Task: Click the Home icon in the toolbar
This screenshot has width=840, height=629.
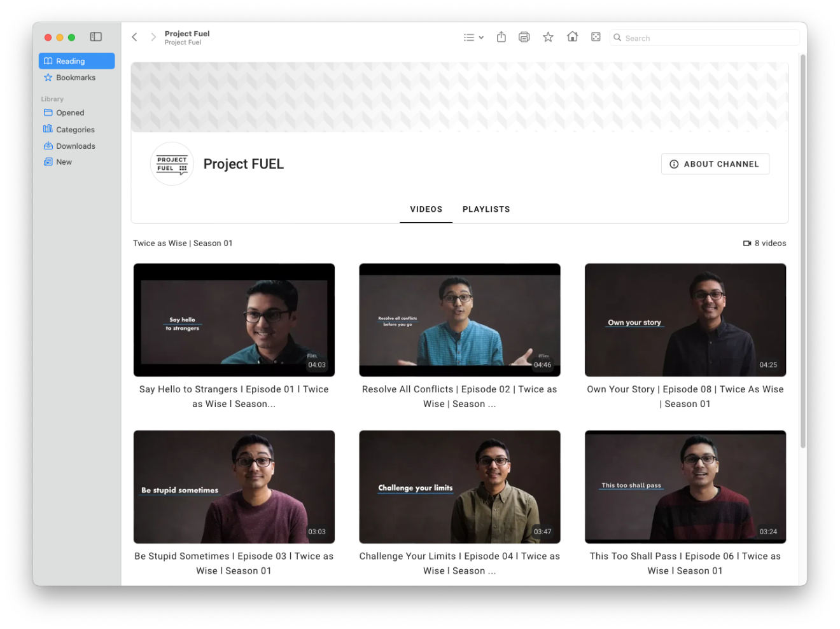Action: 572,37
